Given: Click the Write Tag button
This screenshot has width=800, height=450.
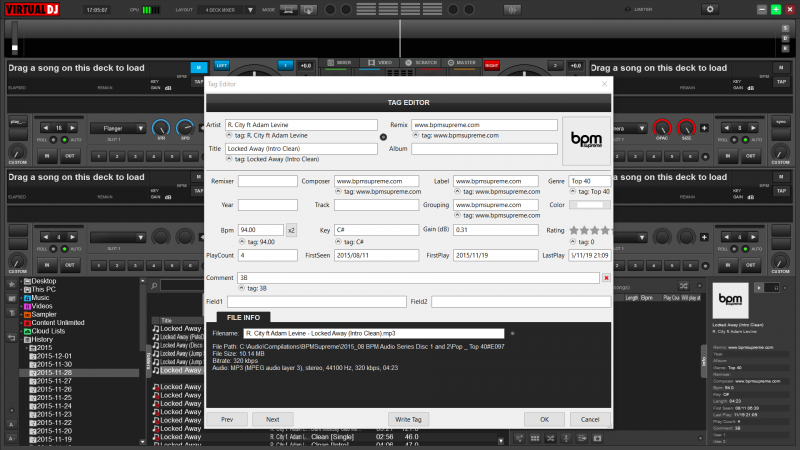Looking at the screenshot, I should tap(409, 419).
